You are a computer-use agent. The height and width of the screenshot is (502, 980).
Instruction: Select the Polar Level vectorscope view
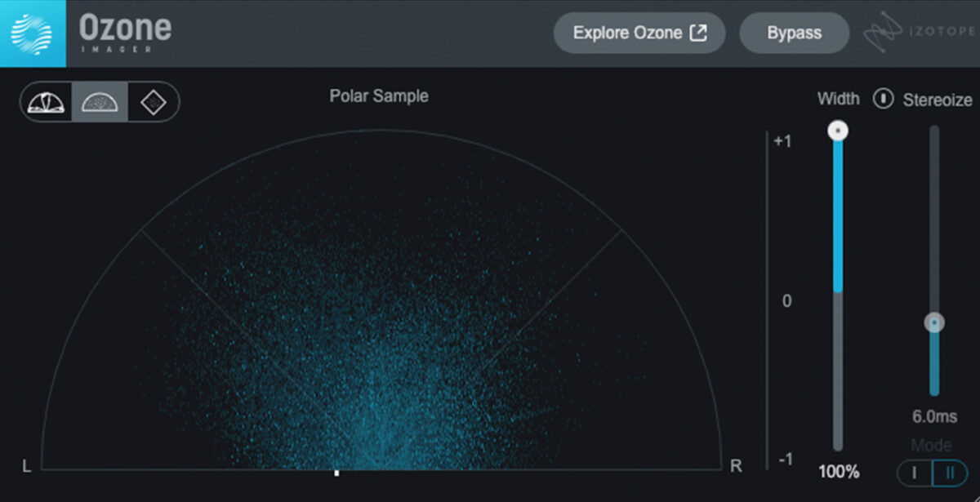(47, 102)
